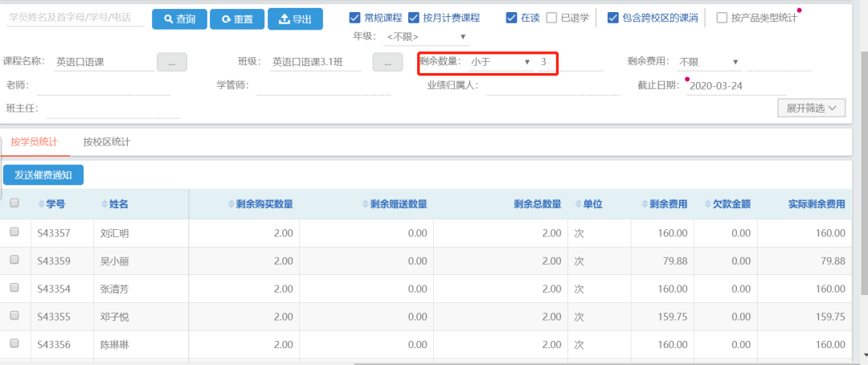The image size is (868, 365).
Task: Uncheck the 常规课程 checkbox
Action: click(355, 18)
